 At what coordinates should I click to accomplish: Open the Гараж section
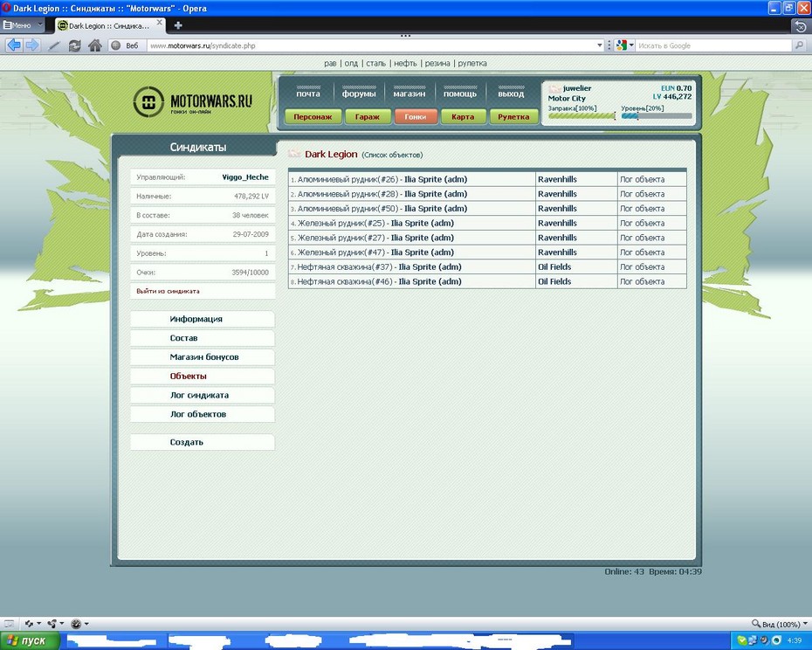368,116
